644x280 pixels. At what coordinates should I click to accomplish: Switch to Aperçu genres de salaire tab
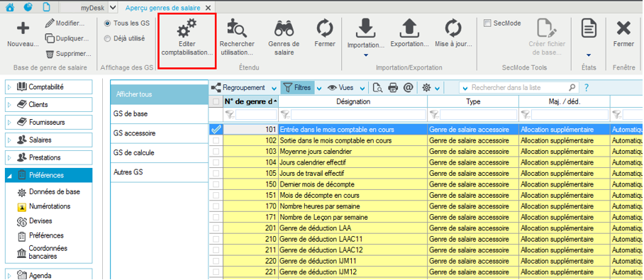163,8
